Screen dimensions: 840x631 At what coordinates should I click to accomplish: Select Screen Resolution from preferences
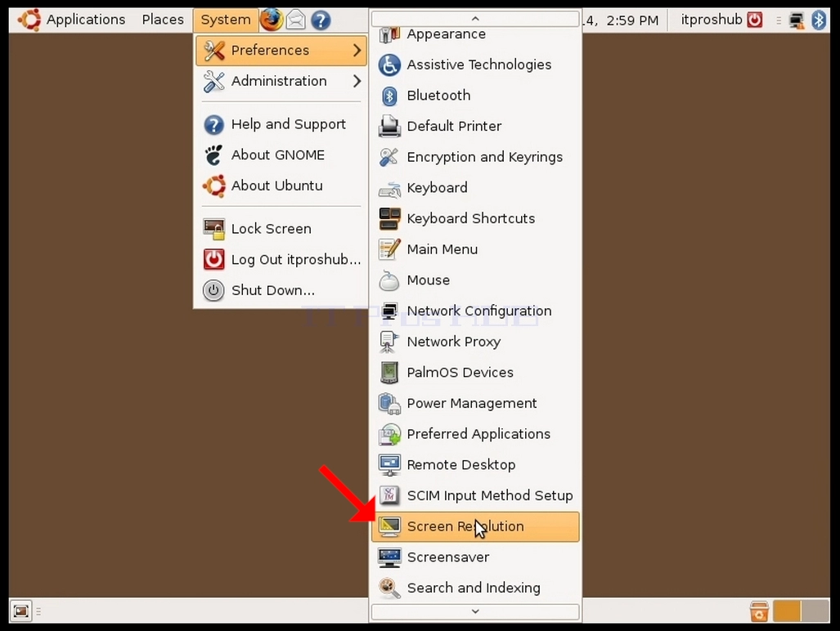pyautogui.click(x=475, y=526)
